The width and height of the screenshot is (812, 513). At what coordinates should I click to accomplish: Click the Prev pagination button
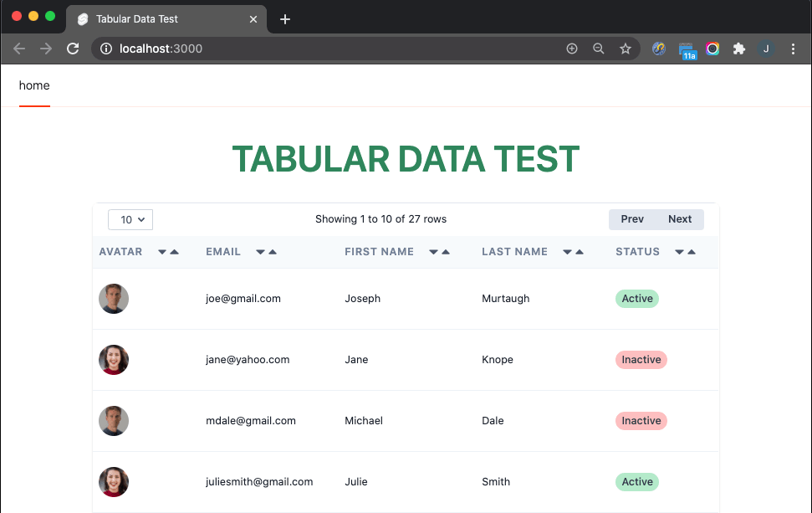point(632,218)
